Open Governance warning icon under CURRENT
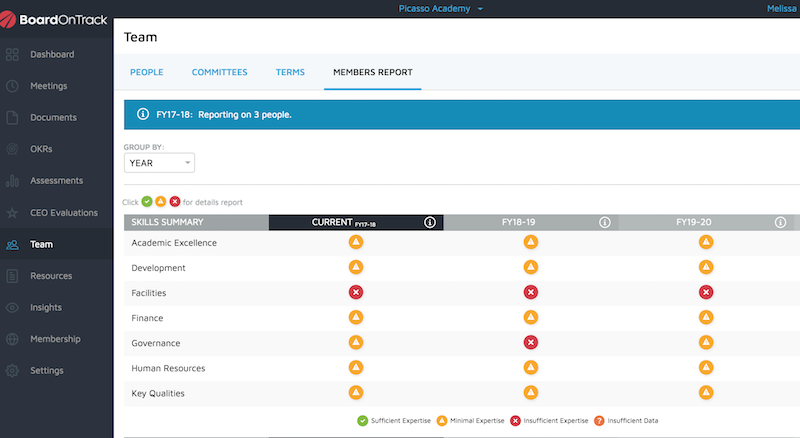This screenshot has width=800, height=438. pyautogui.click(x=356, y=343)
